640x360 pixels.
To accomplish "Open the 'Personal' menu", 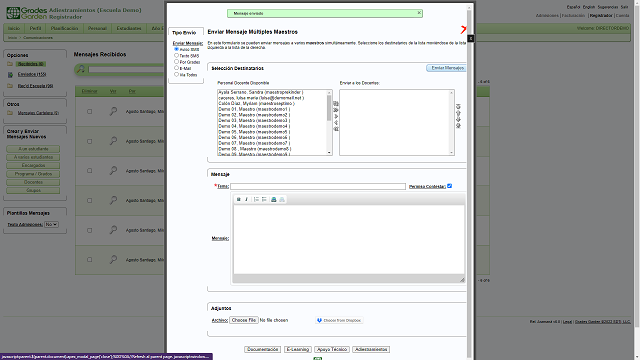I will (x=97, y=29).
